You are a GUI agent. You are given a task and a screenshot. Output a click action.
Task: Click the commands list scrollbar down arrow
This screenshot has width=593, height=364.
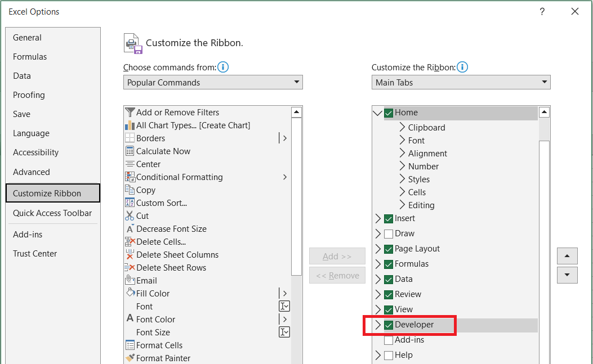(297, 360)
